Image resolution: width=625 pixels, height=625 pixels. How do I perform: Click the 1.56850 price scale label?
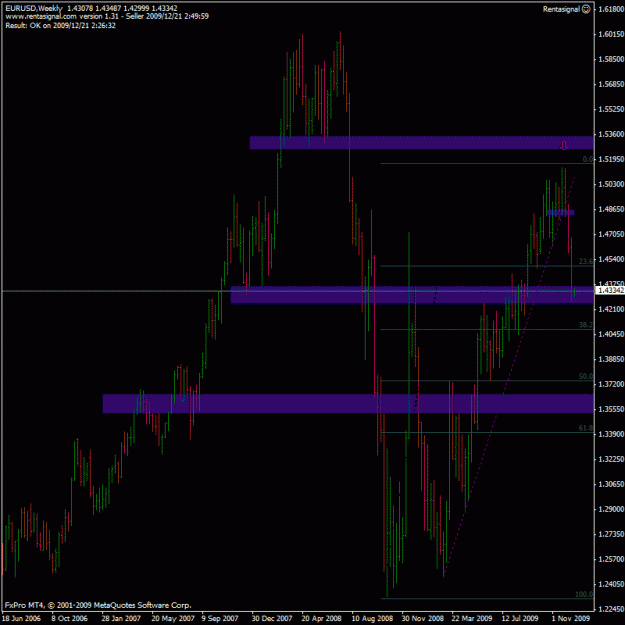[x=611, y=84]
